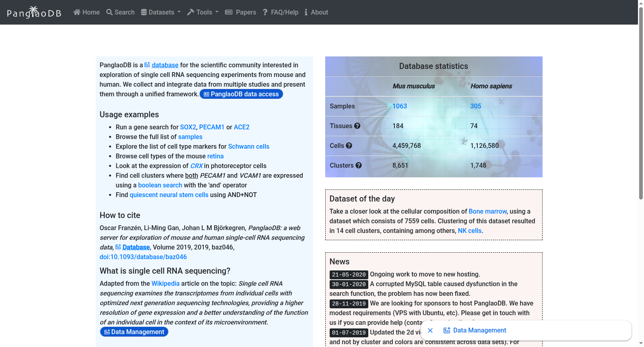
Task: Click the 1063 Mus musculus samples count
Action: coord(400,106)
